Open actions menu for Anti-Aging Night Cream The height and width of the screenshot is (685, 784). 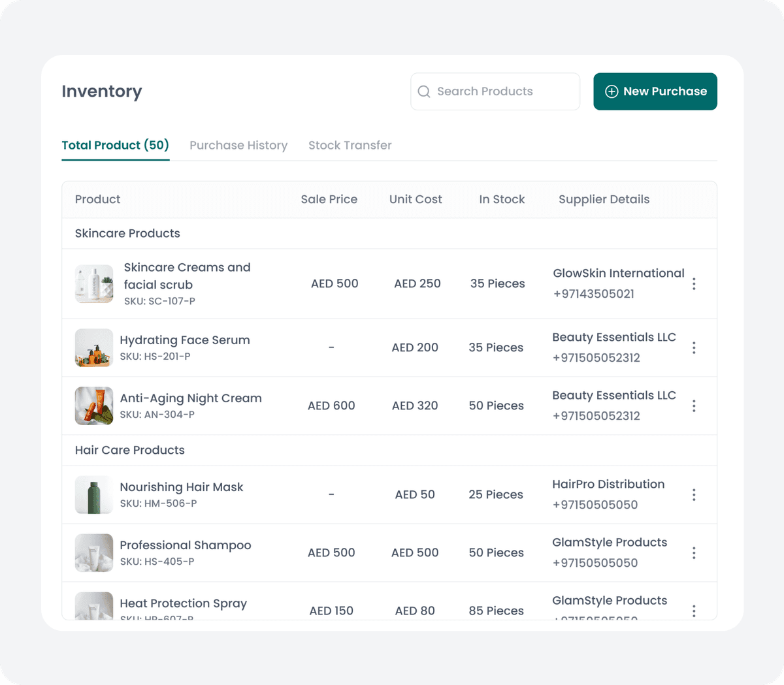pyautogui.click(x=694, y=406)
